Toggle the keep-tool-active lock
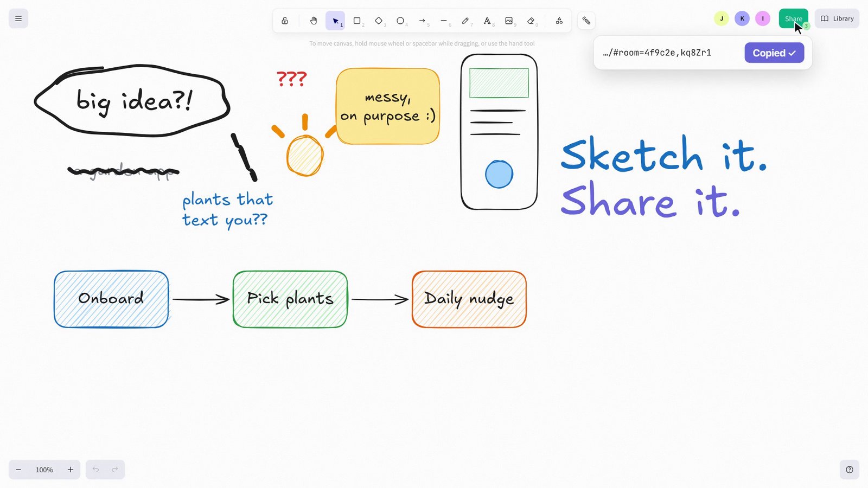Image resolution: width=868 pixels, height=488 pixels. click(285, 21)
